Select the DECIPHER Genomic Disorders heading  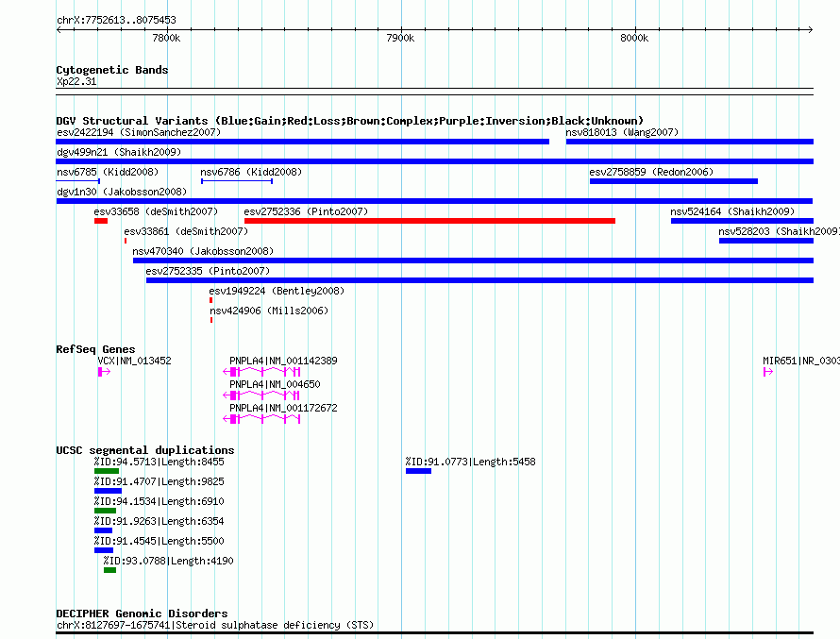[142, 614]
